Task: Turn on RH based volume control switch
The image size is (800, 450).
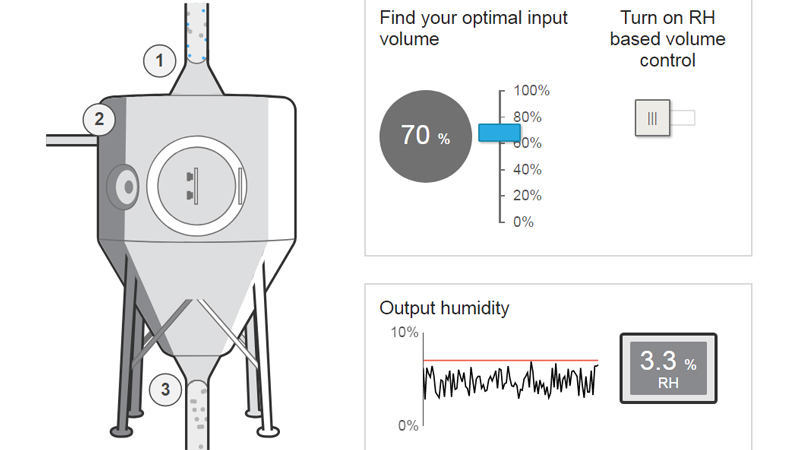Action: (x=664, y=119)
